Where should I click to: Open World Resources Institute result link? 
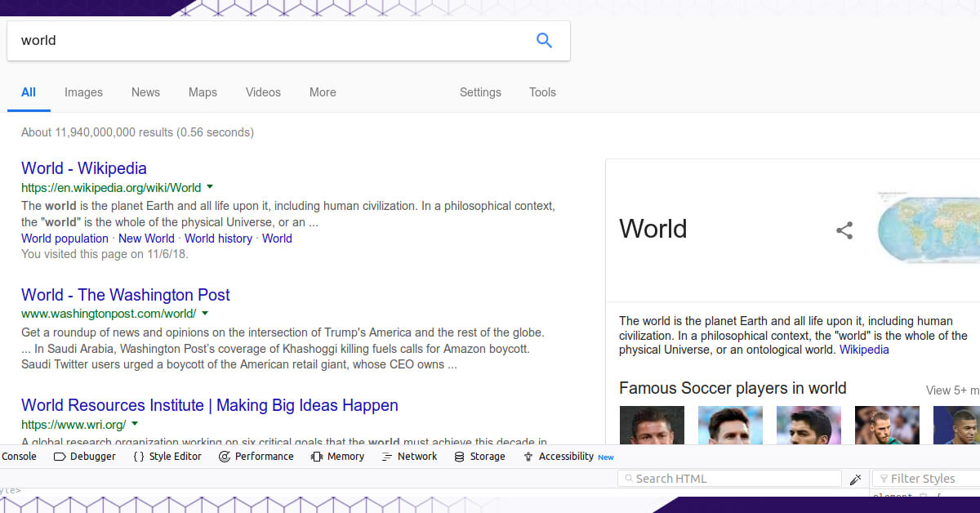pos(210,405)
